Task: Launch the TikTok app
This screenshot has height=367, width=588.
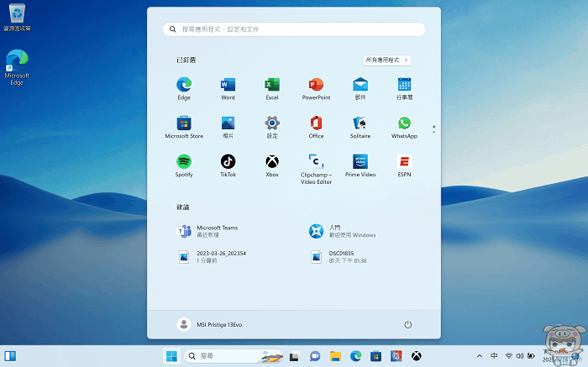Action: tap(228, 165)
